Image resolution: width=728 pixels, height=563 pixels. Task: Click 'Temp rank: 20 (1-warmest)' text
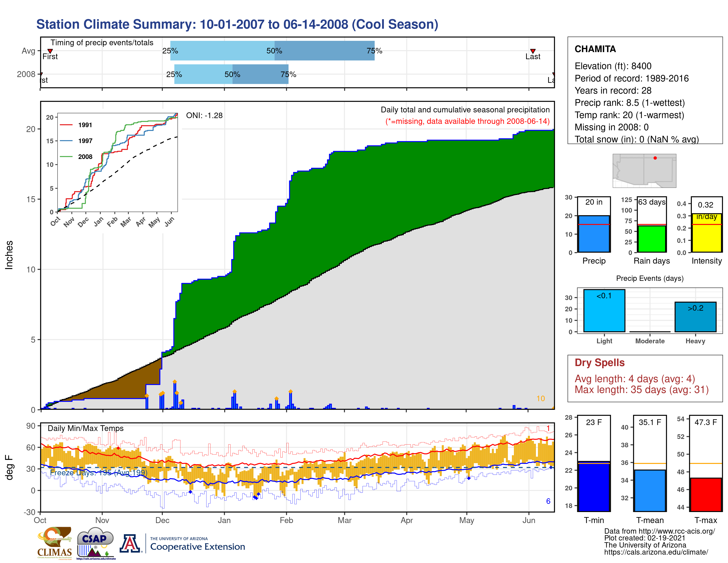[x=629, y=115]
